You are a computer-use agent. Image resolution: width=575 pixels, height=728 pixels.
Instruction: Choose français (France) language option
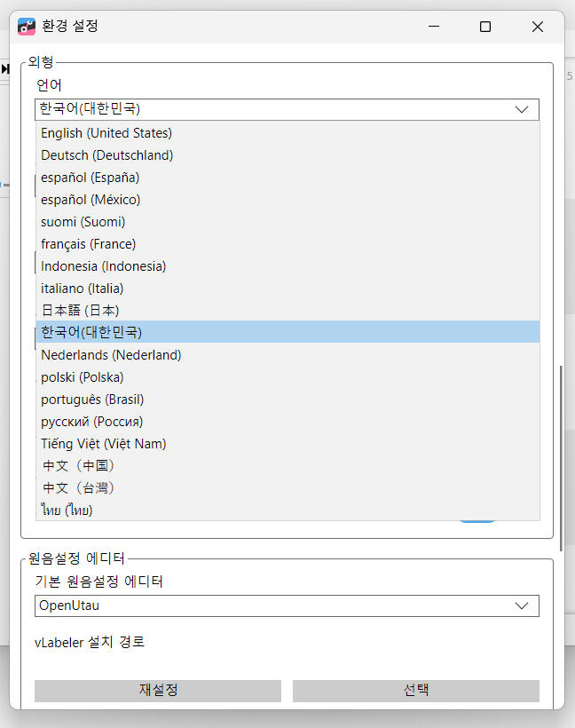tap(89, 244)
